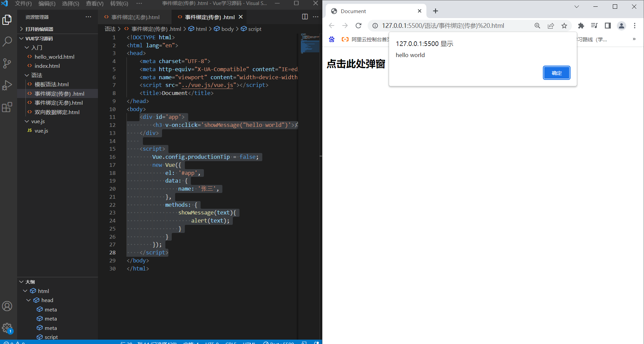Split the editor to the right
This screenshot has width=644, height=344.
coord(305,17)
